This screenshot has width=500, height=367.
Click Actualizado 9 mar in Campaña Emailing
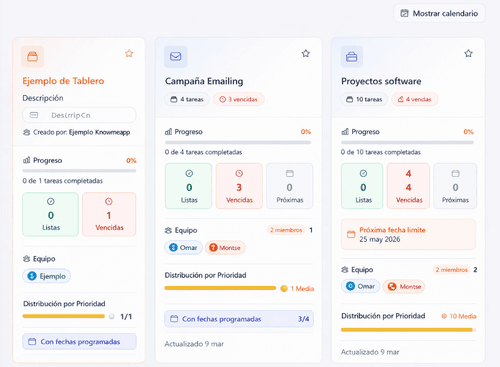(x=194, y=344)
